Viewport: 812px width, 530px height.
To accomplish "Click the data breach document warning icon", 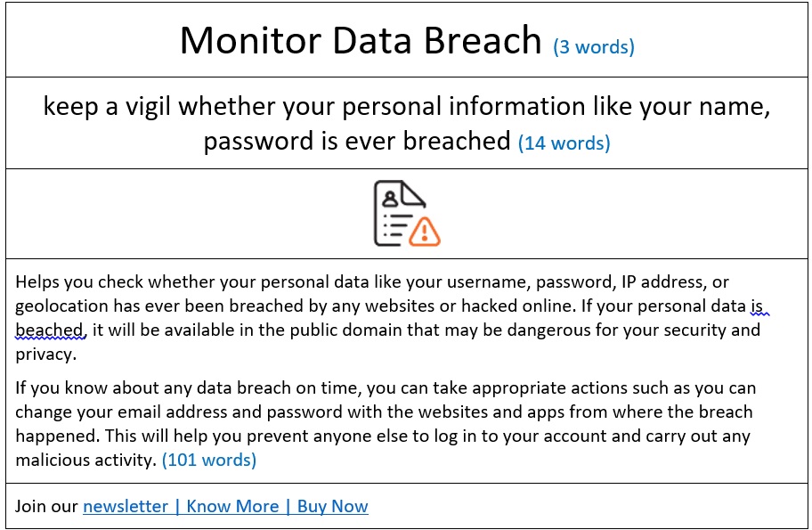I will point(407,213).
